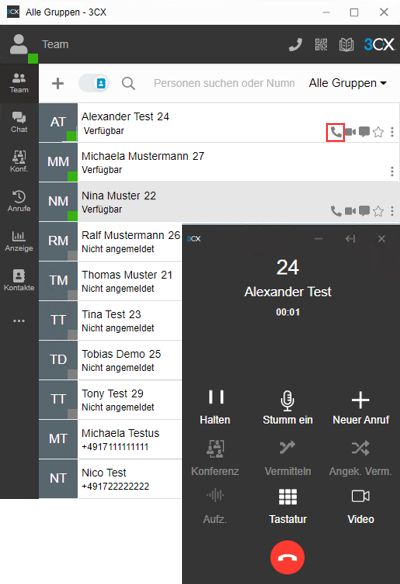Open chat with Alexander Test
The height and width of the screenshot is (584, 400).
(364, 132)
